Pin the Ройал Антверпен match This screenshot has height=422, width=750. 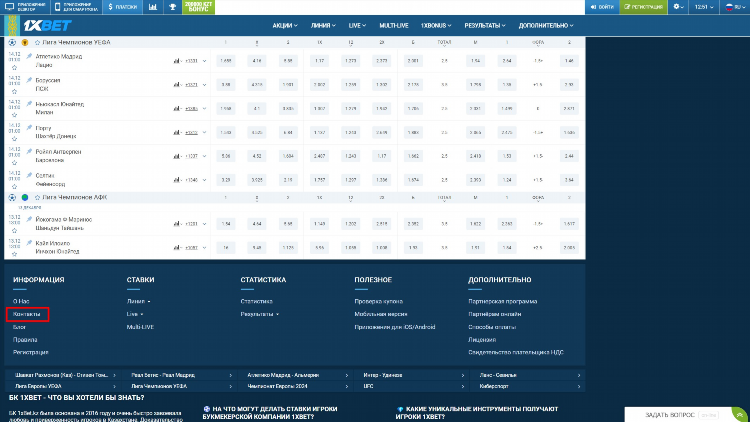(x=29, y=152)
